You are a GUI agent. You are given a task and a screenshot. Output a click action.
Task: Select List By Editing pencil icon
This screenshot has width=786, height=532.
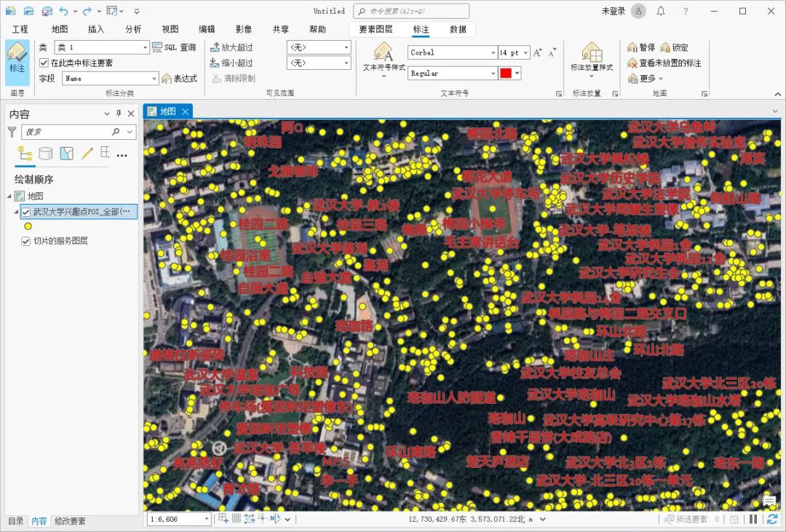[x=87, y=154]
